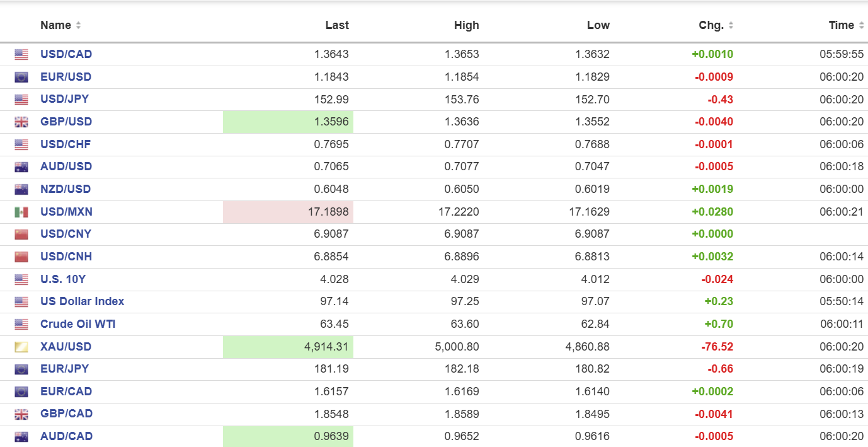Sort by Time using its arrow indicator
Viewport: 868px width, 447px height.
click(860, 25)
